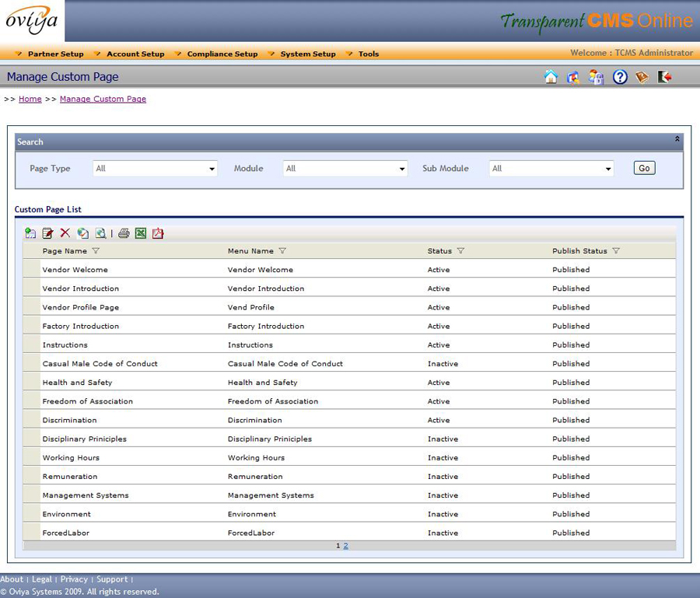This screenshot has width=700, height=598.
Task: Click the Go search button
Action: [x=644, y=168]
